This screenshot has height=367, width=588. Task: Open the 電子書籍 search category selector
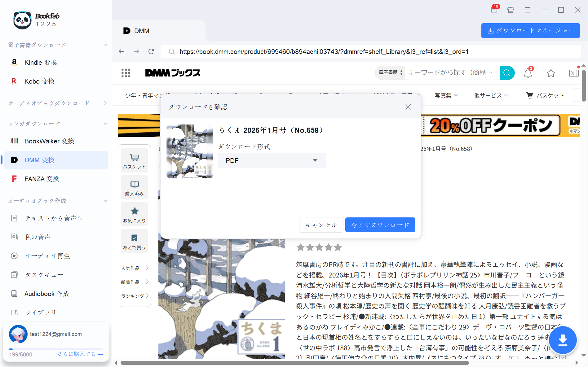click(390, 73)
